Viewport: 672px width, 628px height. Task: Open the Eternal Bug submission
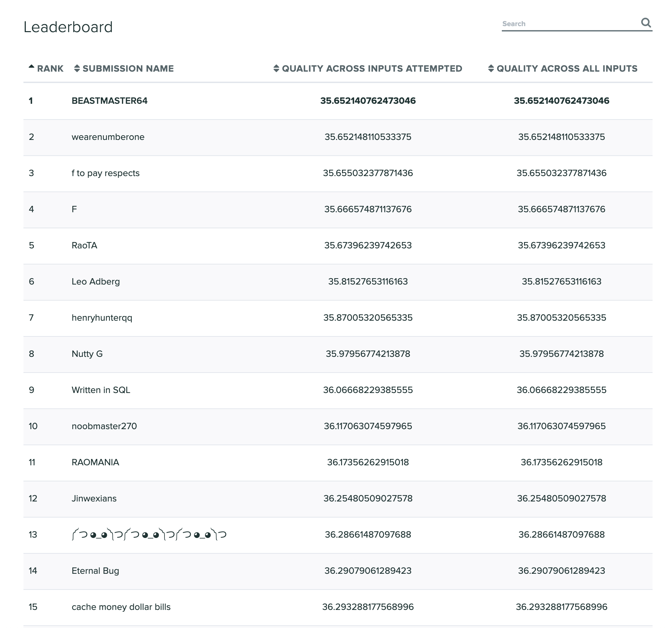tap(95, 570)
